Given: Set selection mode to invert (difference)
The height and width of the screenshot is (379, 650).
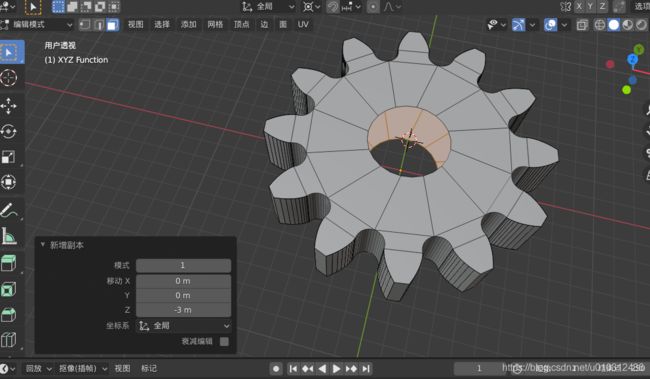Looking at the screenshot, I should coord(100,7).
